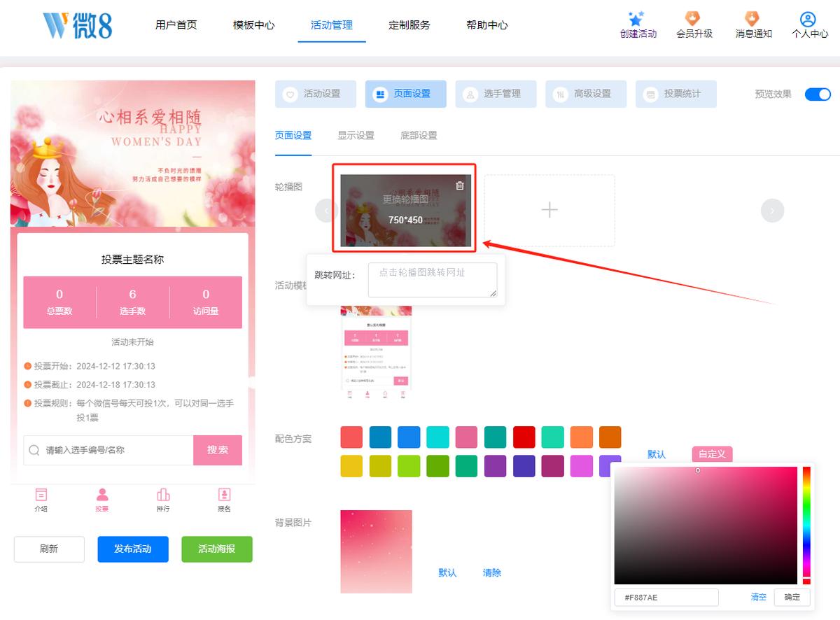Click the carousel image 750*450 thumbnail
This screenshot has height=620, width=840.
[406, 210]
